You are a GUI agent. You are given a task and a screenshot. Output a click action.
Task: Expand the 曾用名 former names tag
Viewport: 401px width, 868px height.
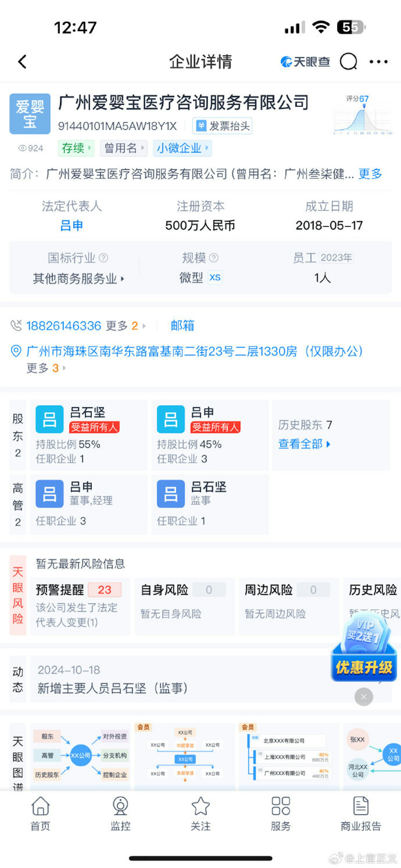tap(123, 148)
